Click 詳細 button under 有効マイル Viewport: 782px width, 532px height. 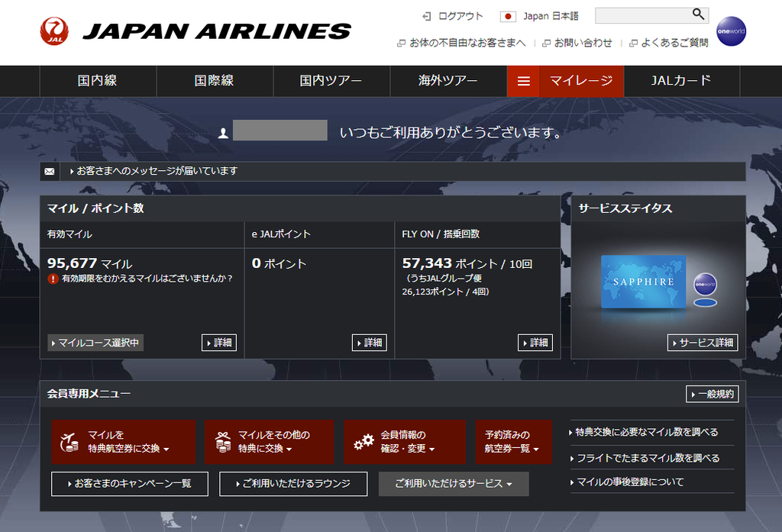(219, 343)
